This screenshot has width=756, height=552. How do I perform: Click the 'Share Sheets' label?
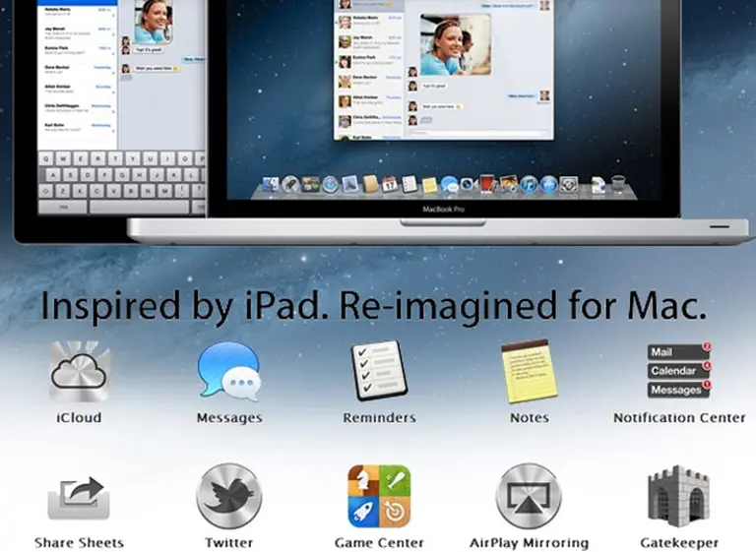coord(79,543)
